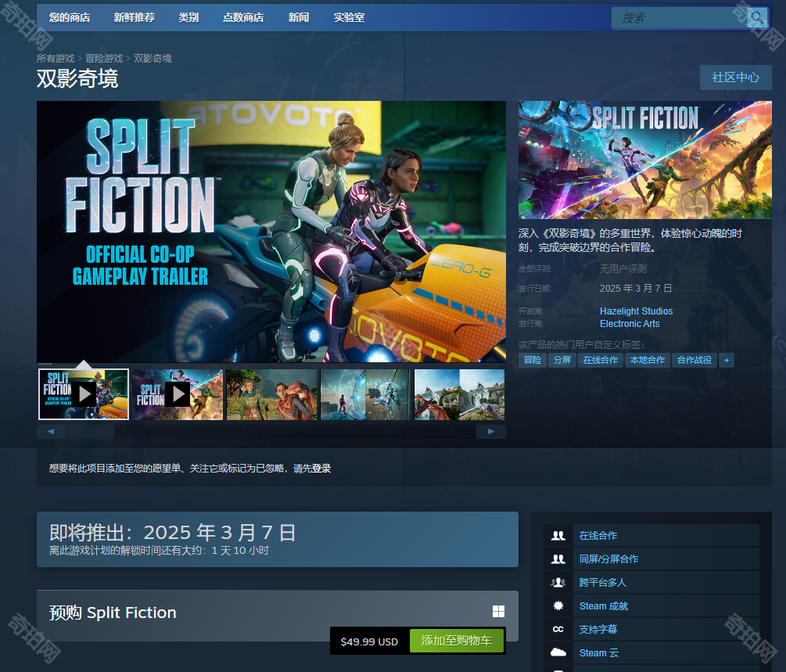The width and height of the screenshot is (786, 672).
Task: Click the search magnifier icon
Action: tap(756, 18)
